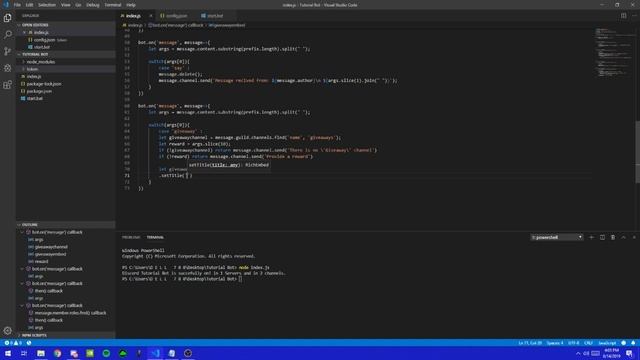Open the Manage gear at sidebar bottom
This screenshot has width=640, height=360.
pyautogui.click(x=7, y=331)
